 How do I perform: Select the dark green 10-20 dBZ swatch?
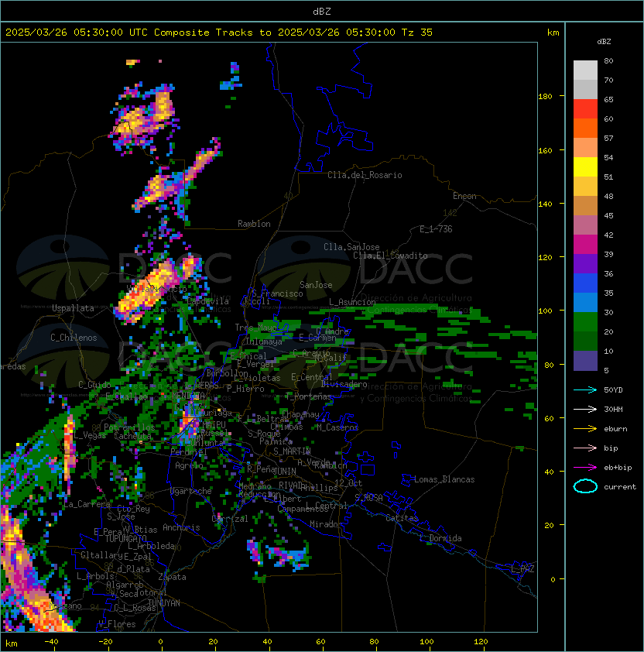585,341
